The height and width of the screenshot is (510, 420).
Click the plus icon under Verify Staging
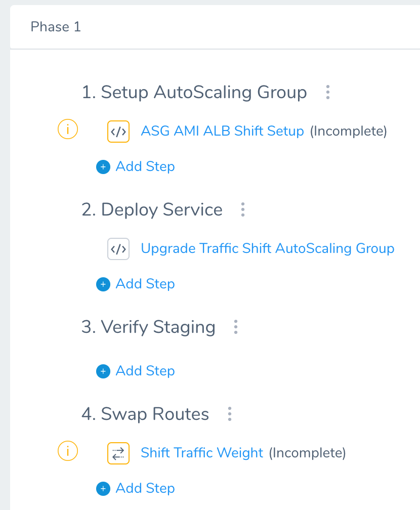(x=103, y=371)
